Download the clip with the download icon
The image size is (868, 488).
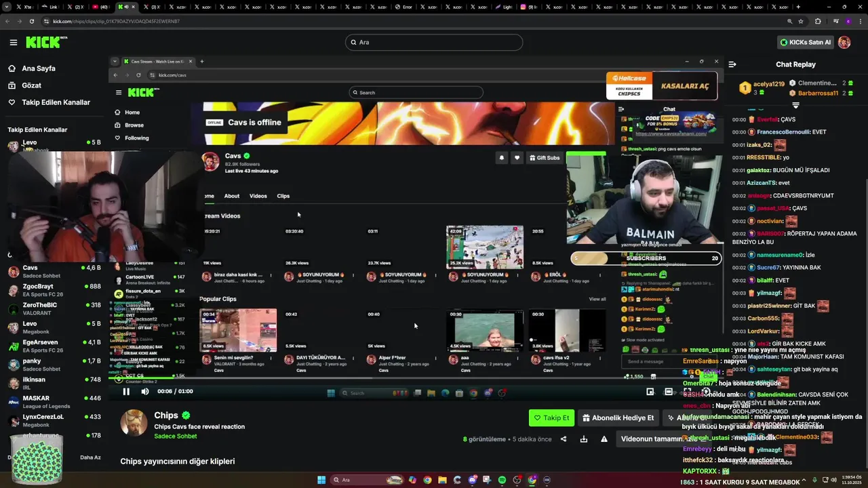583,439
